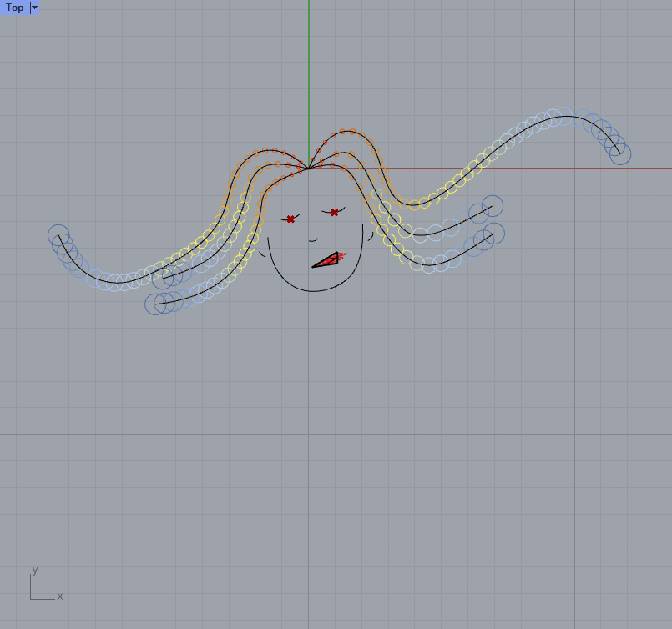This screenshot has width=672, height=629.
Task: Select the right eye cross marker
Action: pos(334,212)
